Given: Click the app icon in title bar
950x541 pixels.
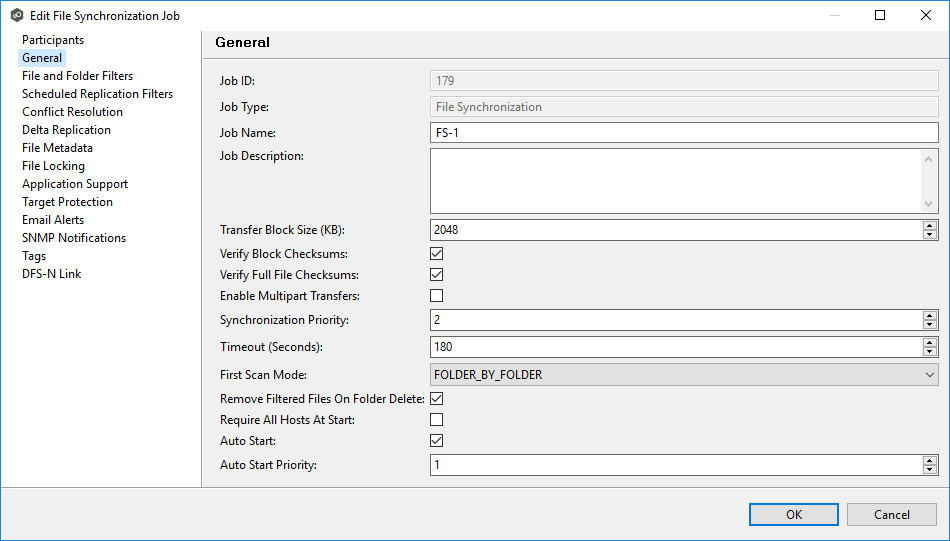Looking at the screenshot, I should point(16,16).
